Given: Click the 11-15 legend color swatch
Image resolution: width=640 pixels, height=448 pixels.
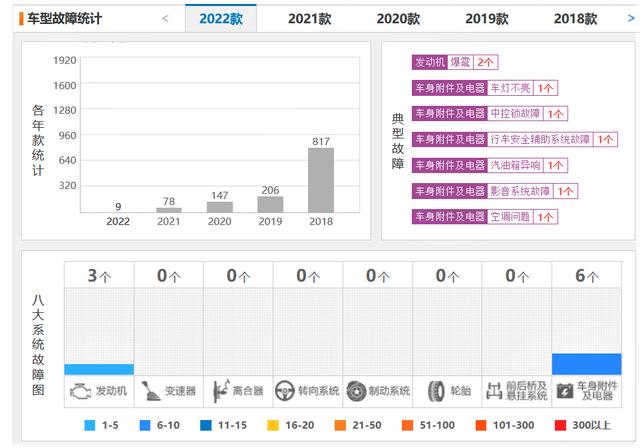Looking at the screenshot, I should (206, 425).
